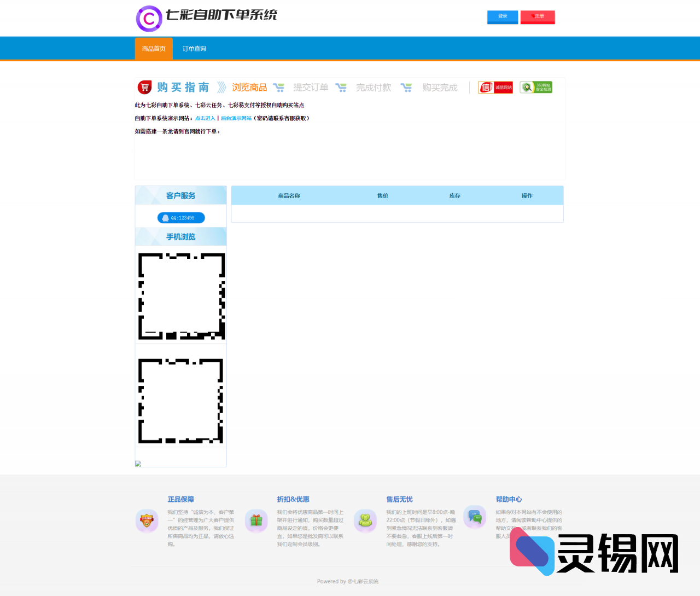Click the 帮助中心 chat bubble icon
The width and height of the screenshot is (700, 596).
(x=475, y=517)
